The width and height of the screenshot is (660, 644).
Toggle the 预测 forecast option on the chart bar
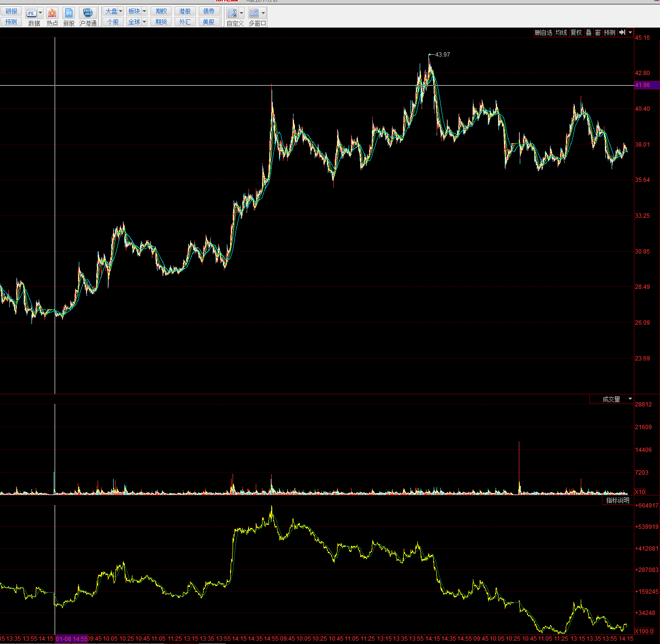pyautogui.click(x=610, y=32)
